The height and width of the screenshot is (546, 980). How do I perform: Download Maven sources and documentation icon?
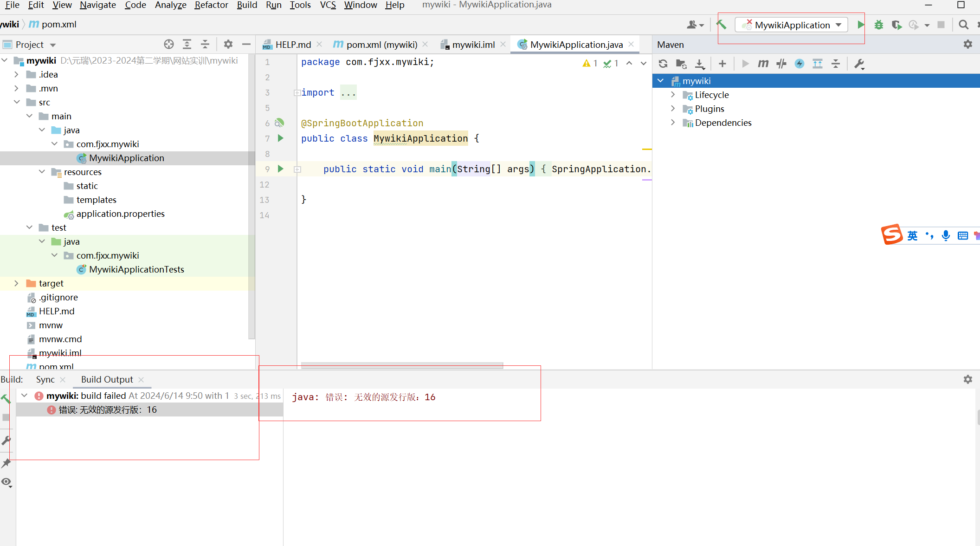click(x=700, y=64)
